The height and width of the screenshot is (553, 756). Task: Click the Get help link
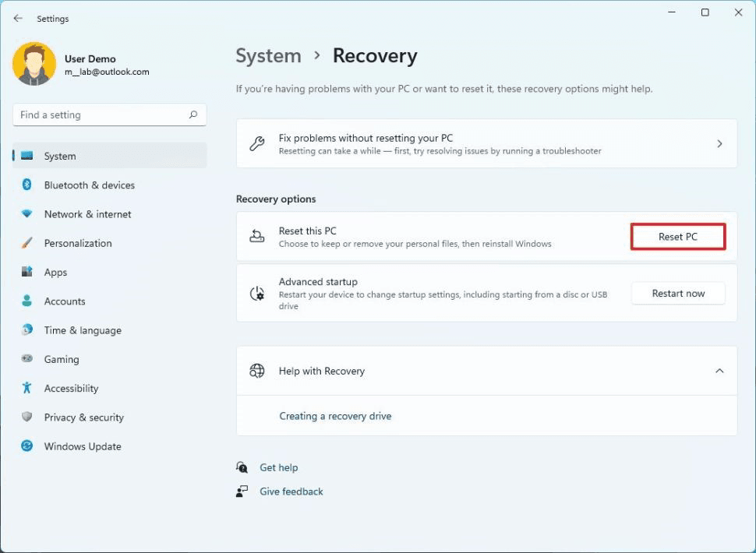(x=278, y=467)
